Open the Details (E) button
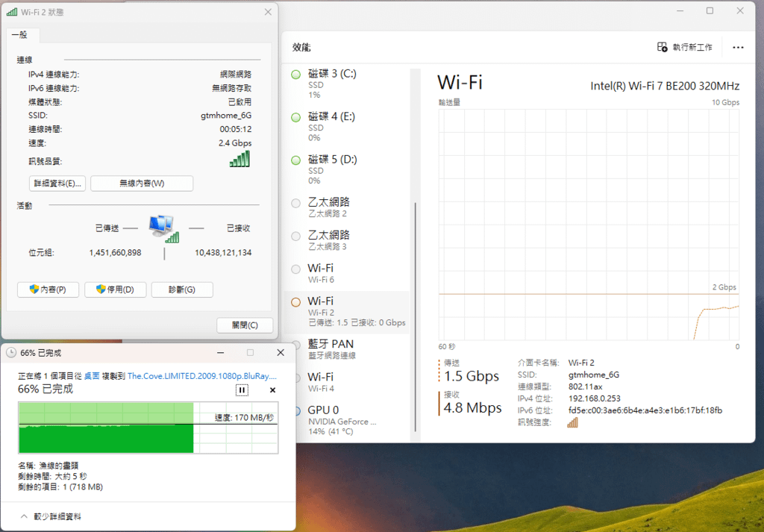 coord(57,184)
